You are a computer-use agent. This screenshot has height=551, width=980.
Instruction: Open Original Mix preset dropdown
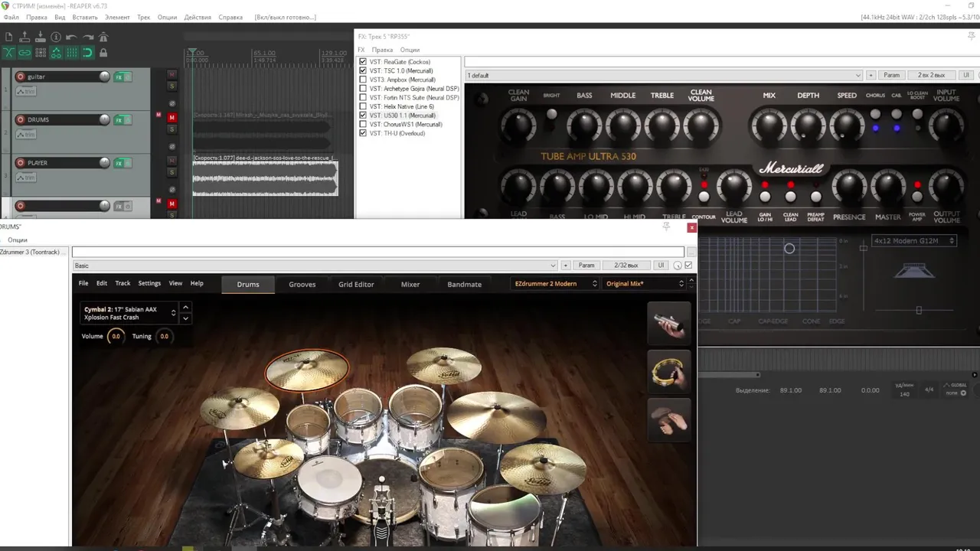pos(644,284)
